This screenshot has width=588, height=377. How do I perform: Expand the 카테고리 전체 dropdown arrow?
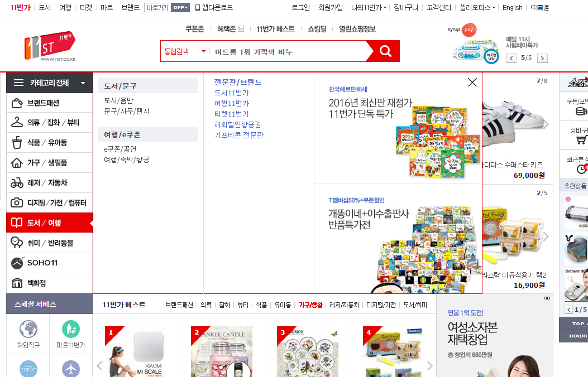point(83,83)
